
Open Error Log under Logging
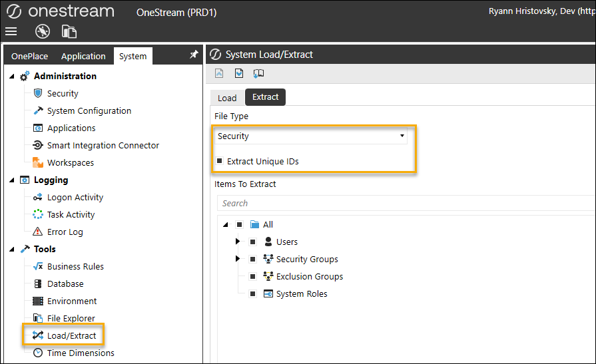(x=65, y=232)
